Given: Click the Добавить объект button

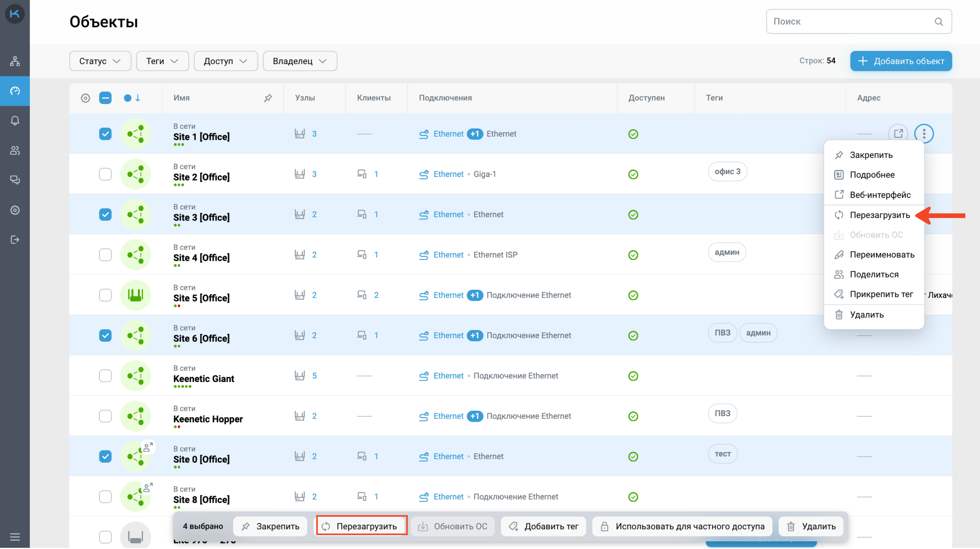Looking at the screenshot, I should tap(901, 61).
